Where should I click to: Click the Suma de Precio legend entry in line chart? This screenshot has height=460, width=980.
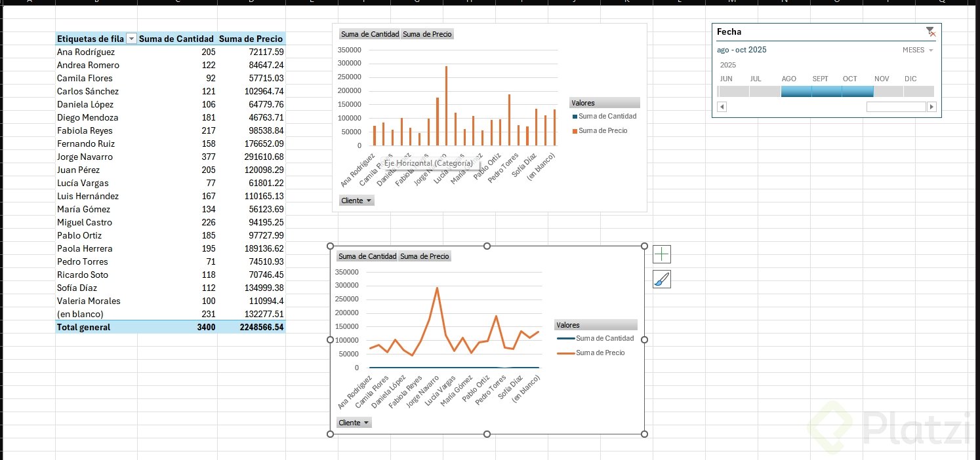pos(590,353)
